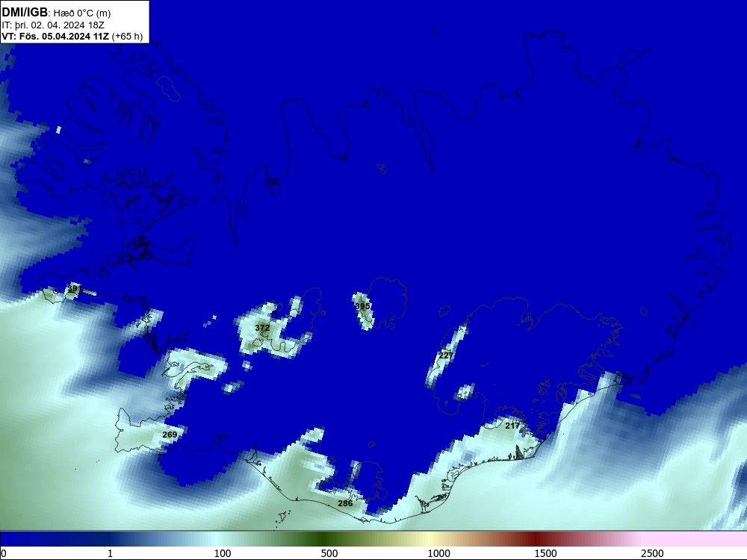Click the color scale label 1
This screenshot has height=560, width=747.
[x=110, y=553]
